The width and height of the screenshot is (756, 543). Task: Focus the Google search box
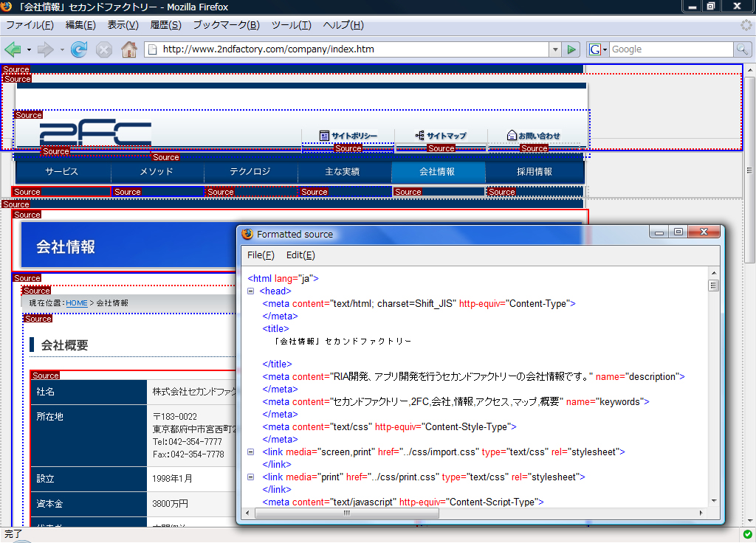click(671, 49)
